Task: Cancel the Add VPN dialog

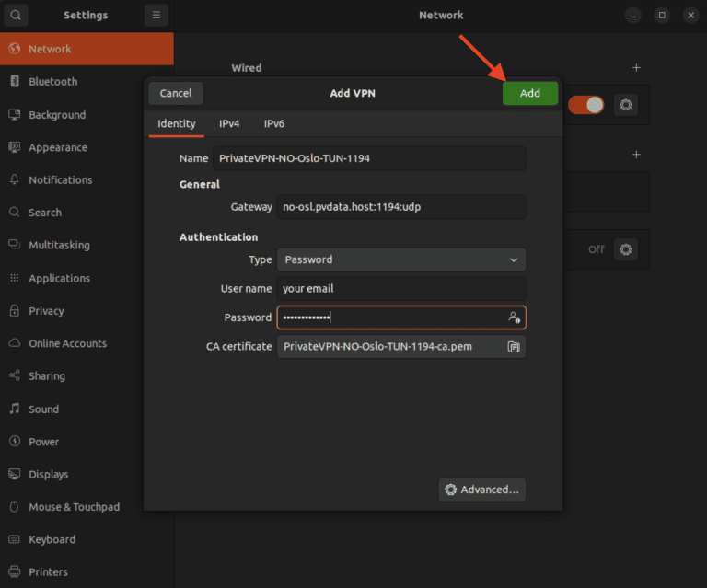Action: click(176, 93)
